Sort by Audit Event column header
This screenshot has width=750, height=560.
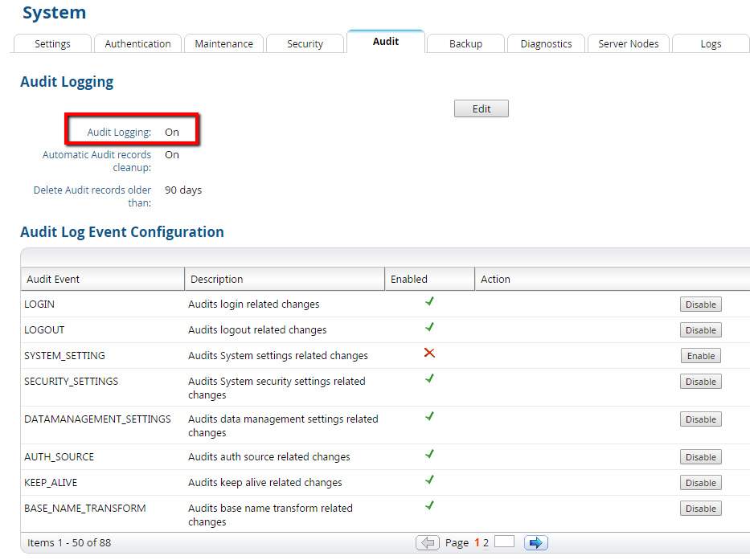(53, 280)
